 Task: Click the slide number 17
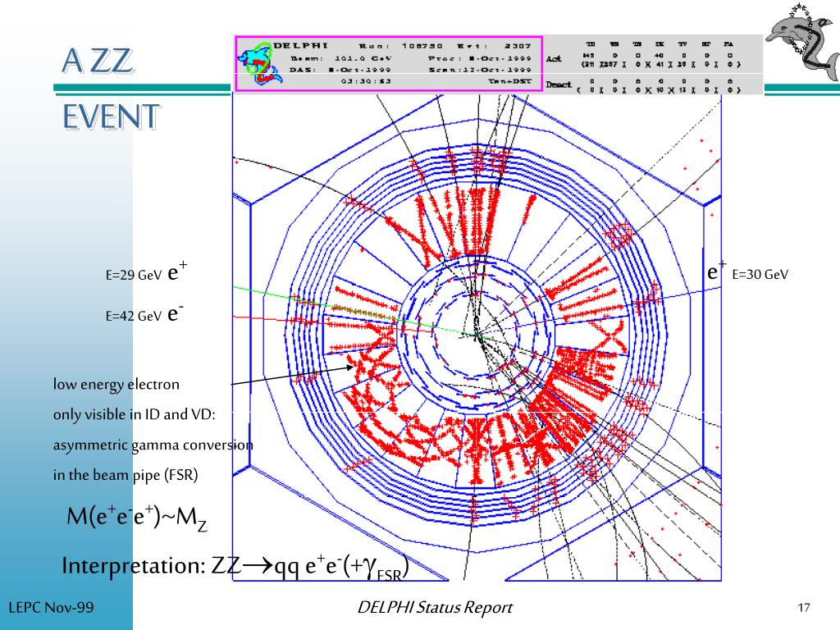pyautogui.click(x=804, y=608)
